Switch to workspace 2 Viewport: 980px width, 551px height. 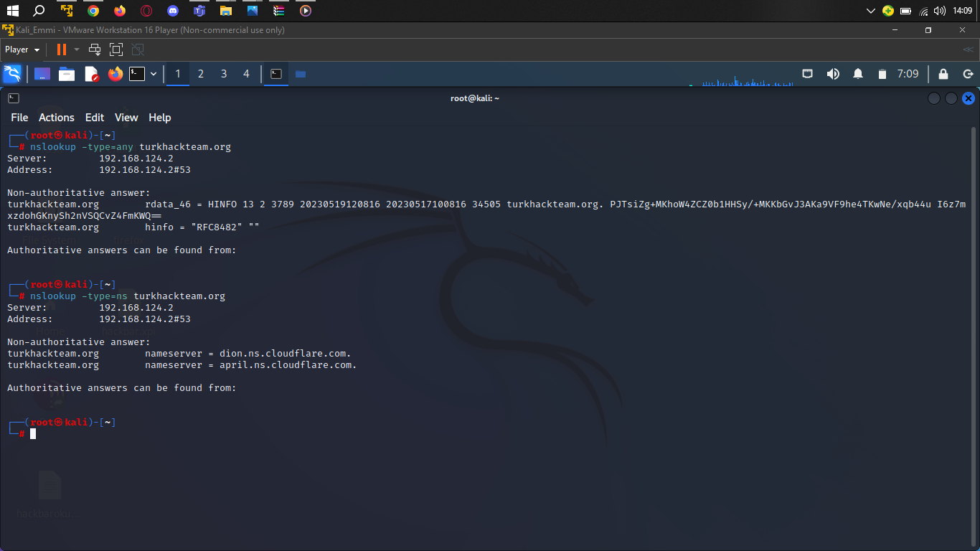coord(201,74)
